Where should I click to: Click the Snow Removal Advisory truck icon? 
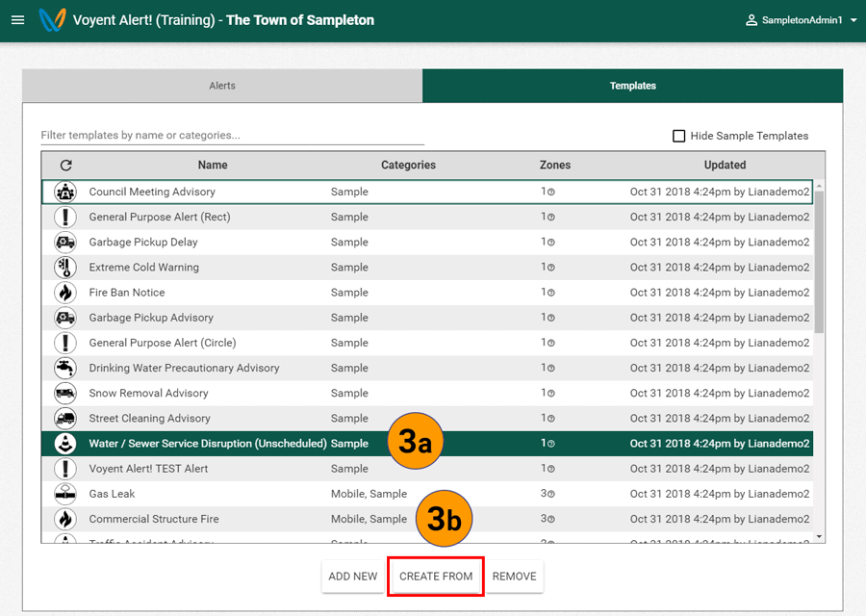tap(65, 393)
